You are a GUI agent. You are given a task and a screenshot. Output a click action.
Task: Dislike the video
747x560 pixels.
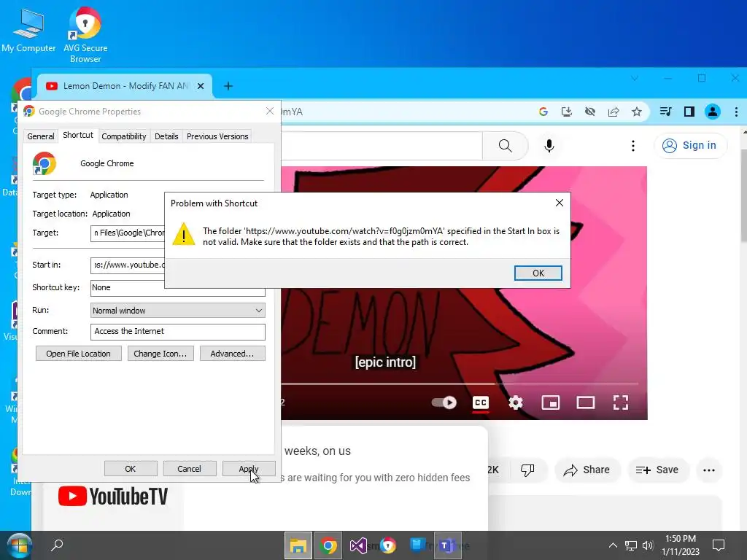(527, 470)
